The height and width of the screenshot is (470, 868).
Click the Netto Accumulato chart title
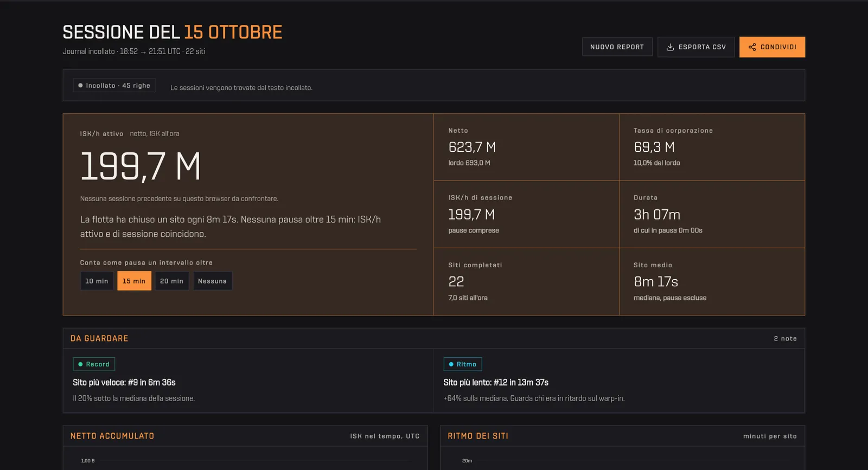click(112, 436)
